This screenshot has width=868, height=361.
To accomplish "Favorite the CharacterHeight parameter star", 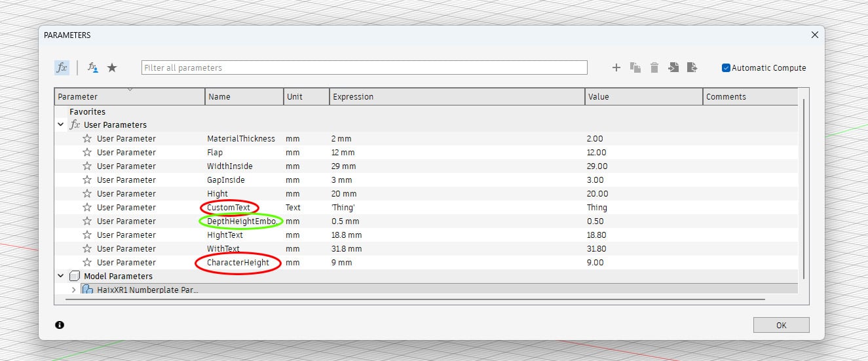I will click(87, 263).
